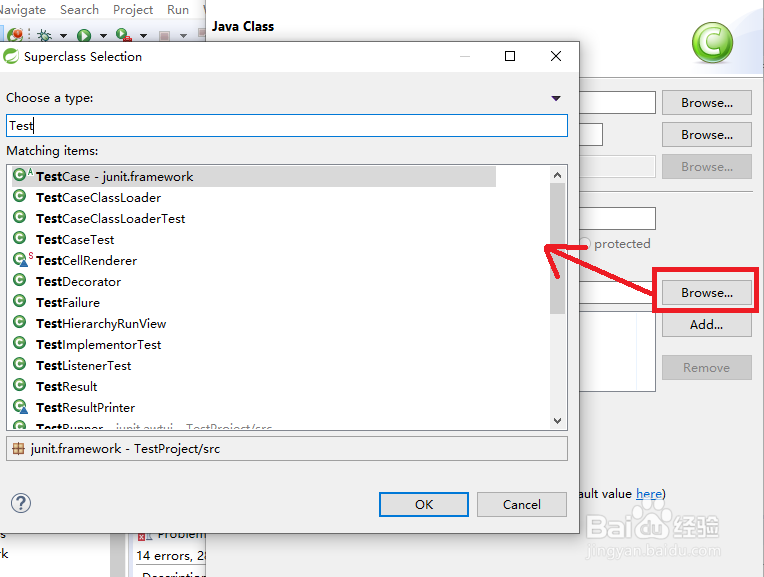The image size is (764, 577).
Task: Click the Spring icon in Superclass Selection title
Action: tap(11, 57)
